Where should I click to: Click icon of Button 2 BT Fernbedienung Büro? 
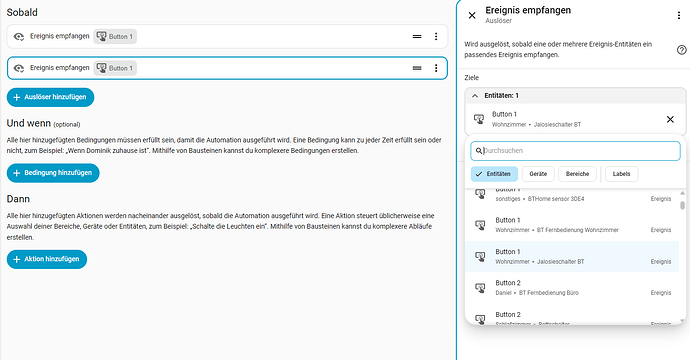pos(480,288)
